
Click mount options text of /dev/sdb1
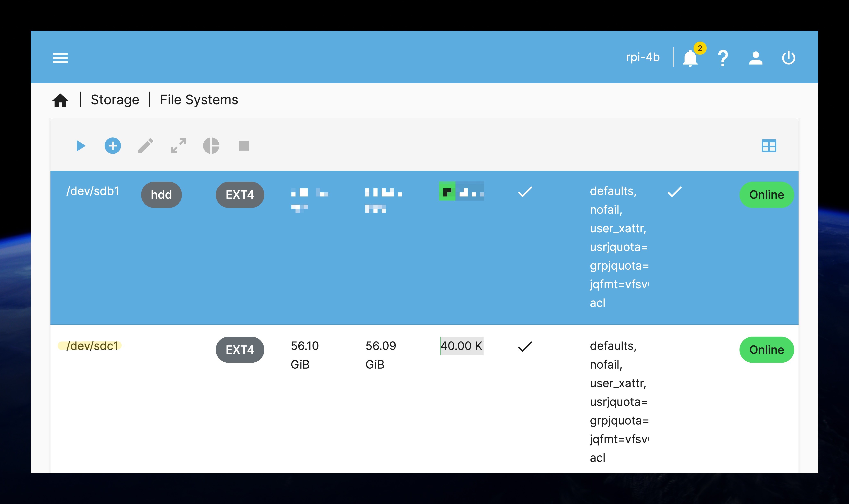(619, 247)
